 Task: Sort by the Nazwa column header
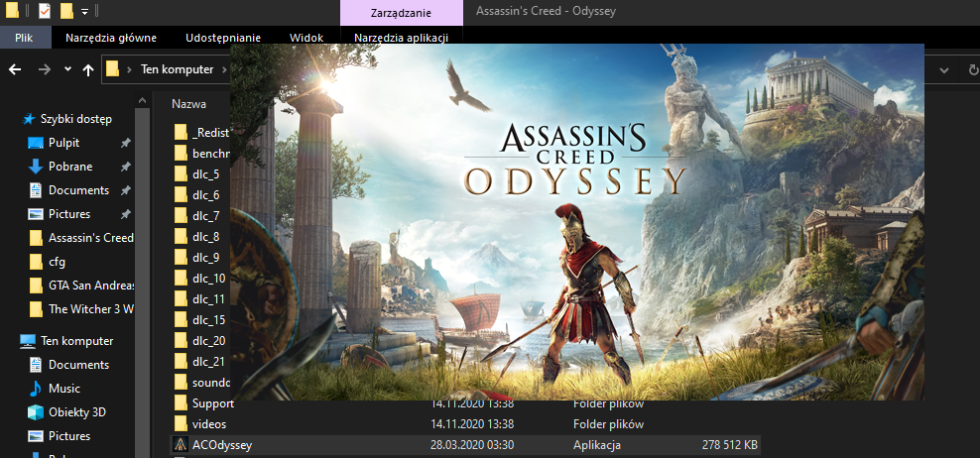coord(188,104)
